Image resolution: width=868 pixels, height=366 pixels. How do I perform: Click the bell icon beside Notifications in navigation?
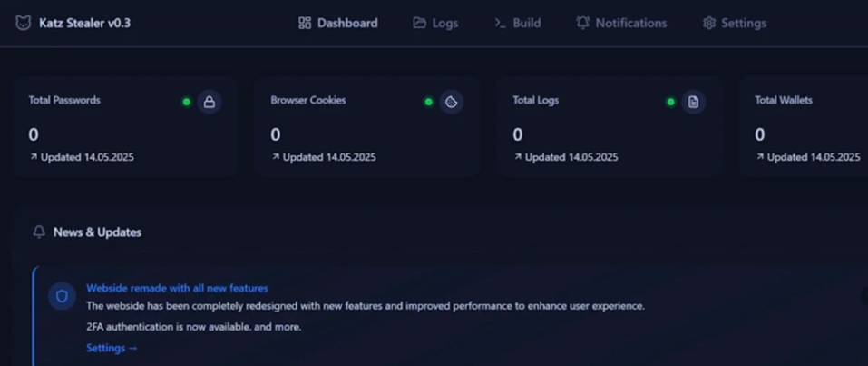(x=582, y=23)
